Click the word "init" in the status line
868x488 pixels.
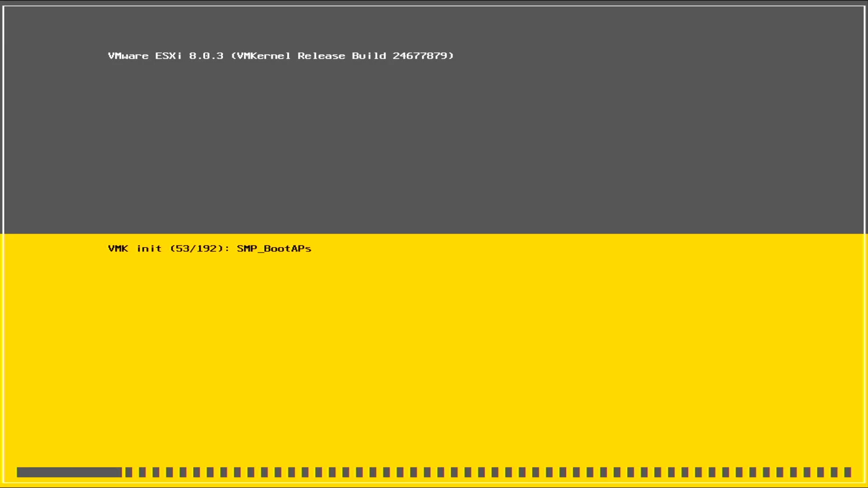[149, 249]
